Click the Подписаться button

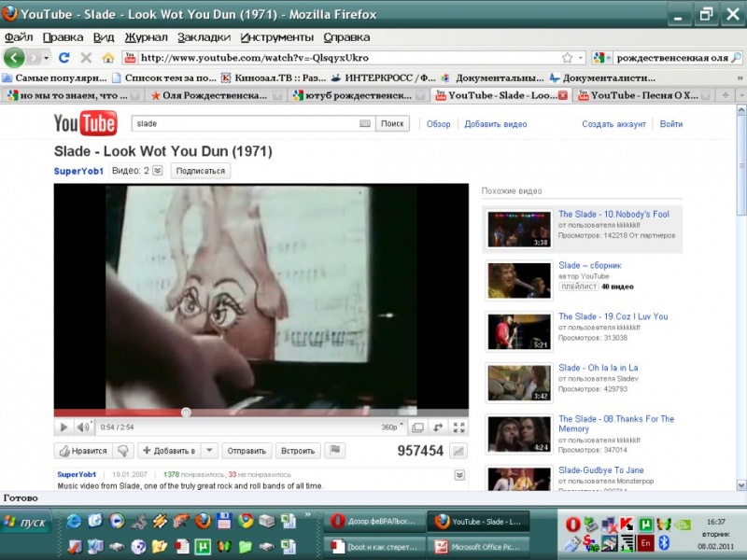(x=201, y=171)
